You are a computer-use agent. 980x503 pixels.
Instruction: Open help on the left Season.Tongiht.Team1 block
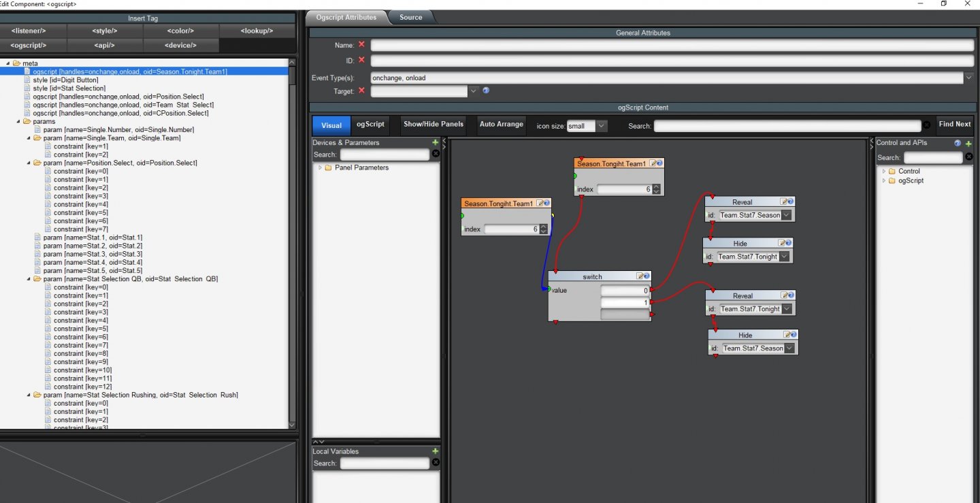[546, 203]
